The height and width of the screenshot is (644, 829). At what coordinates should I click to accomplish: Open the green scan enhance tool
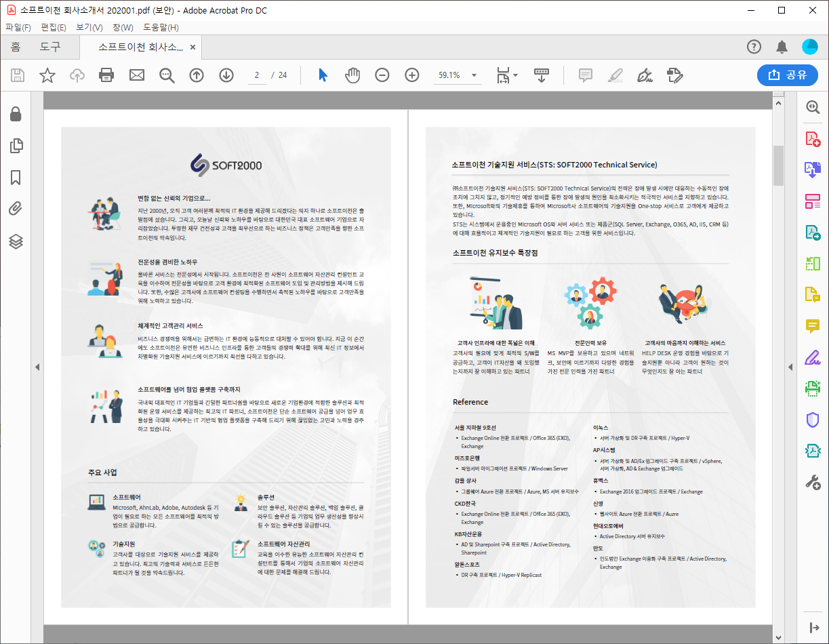[x=812, y=388]
